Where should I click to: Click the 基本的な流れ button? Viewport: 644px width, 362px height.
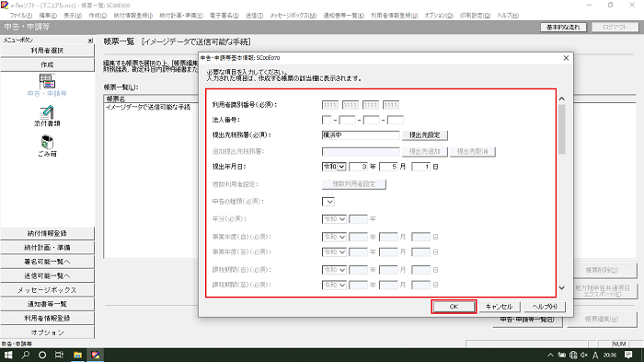pyautogui.click(x=563, y=27)
